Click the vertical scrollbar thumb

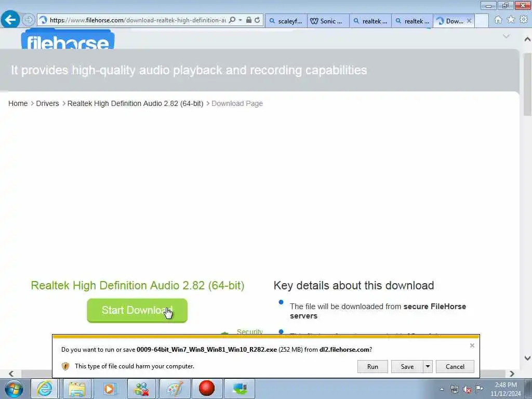(x=527, y=84)
